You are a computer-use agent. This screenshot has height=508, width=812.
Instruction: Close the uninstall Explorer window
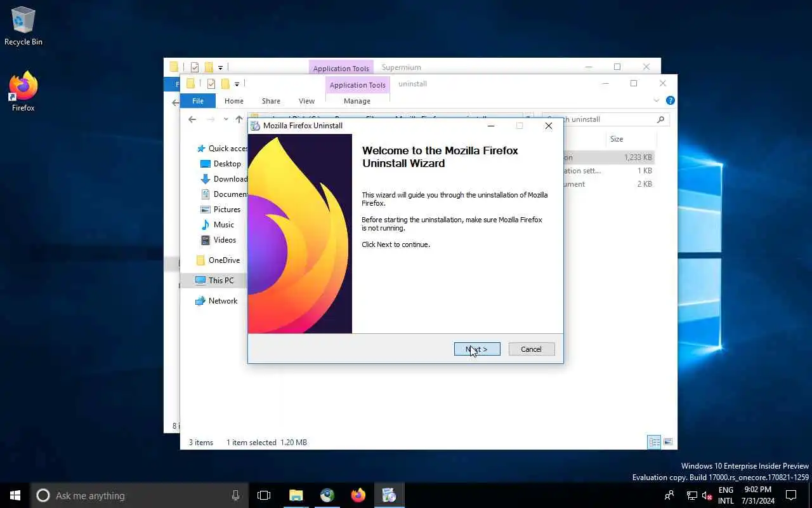pyautogui.click(x=662, y=84)
